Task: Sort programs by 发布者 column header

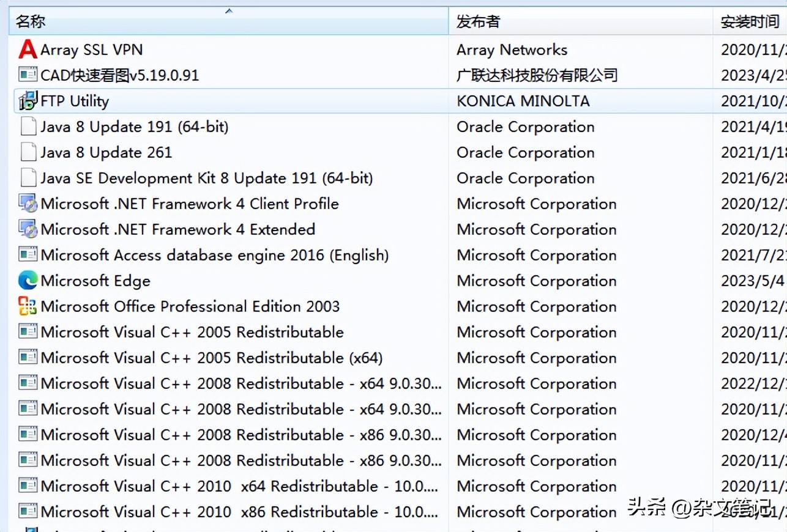Action: pyautogui.click(x=478, y=23)
